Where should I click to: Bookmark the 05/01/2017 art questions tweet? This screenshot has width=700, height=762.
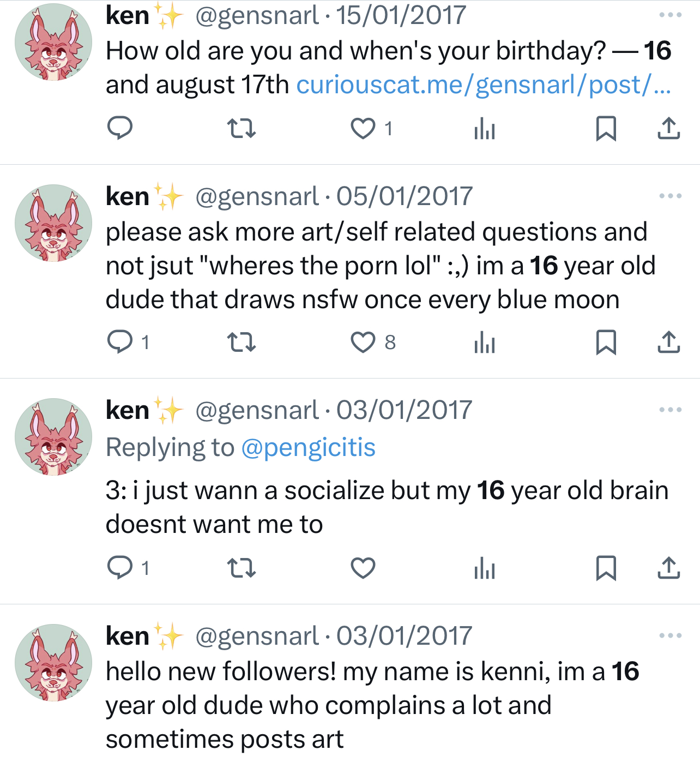[606, 342]
